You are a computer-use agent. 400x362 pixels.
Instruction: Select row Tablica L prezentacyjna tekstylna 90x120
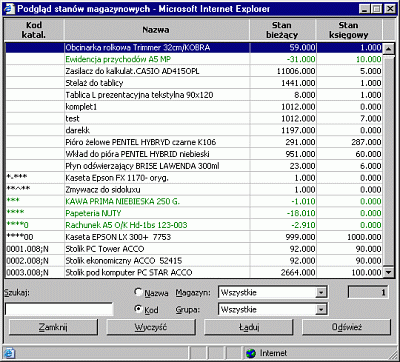click(x=194, y=95)
